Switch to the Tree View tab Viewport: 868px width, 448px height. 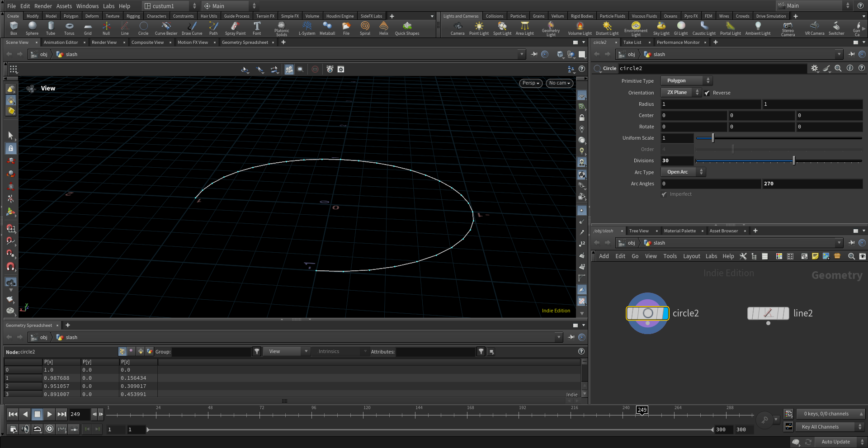click(638, 231)
